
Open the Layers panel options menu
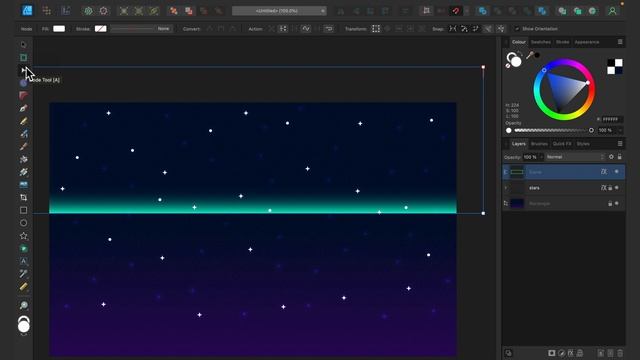(x=620, y=144)
